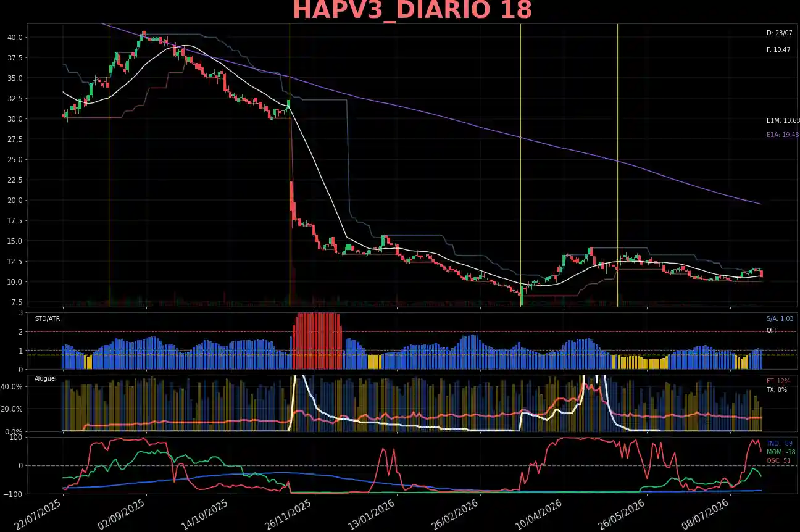Screen dimensions: 800x532
Task: Click the 13/01/2026 x-axis date
Action: [x=373, y=513]
